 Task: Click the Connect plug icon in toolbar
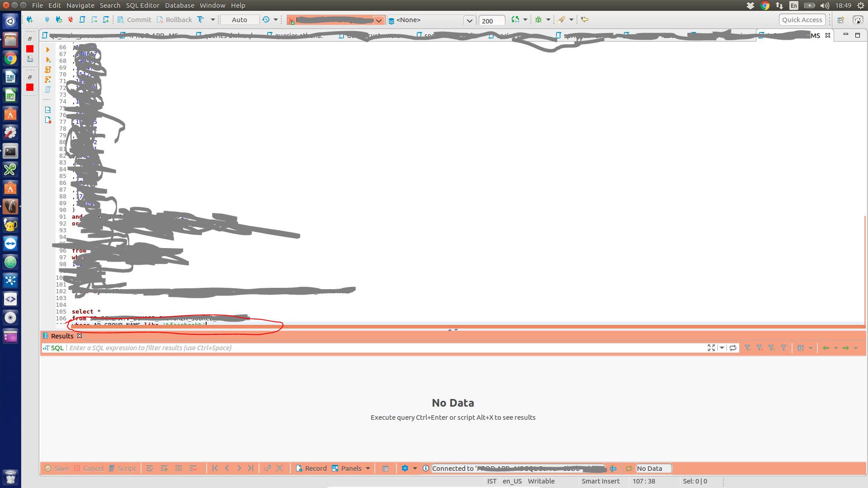[x=47, y=19]
